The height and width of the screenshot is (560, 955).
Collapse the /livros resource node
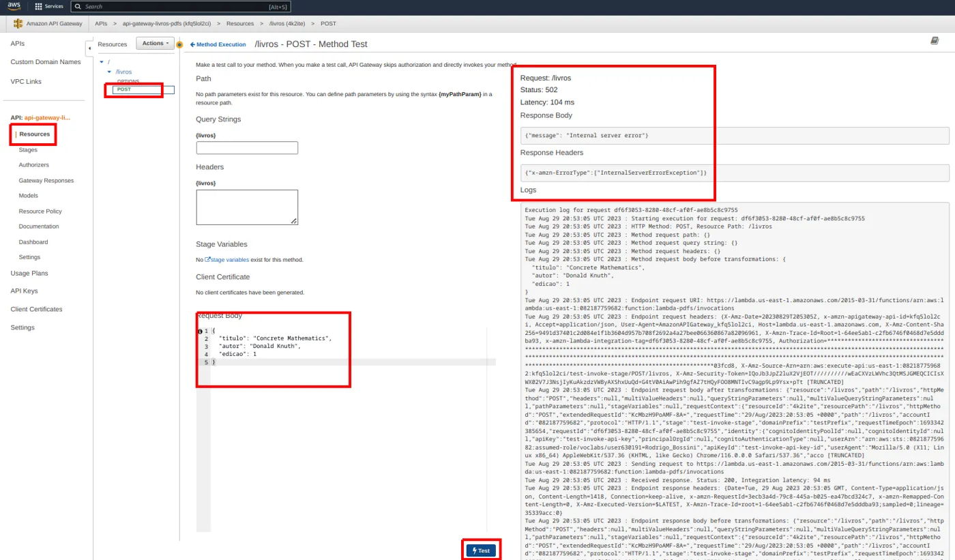point(109,72)
